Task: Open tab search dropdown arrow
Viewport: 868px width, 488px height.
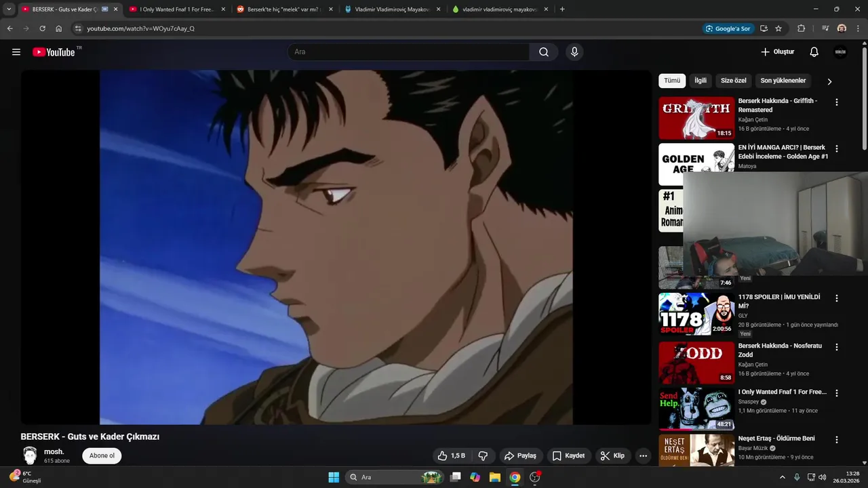Action: pos(9,9)
